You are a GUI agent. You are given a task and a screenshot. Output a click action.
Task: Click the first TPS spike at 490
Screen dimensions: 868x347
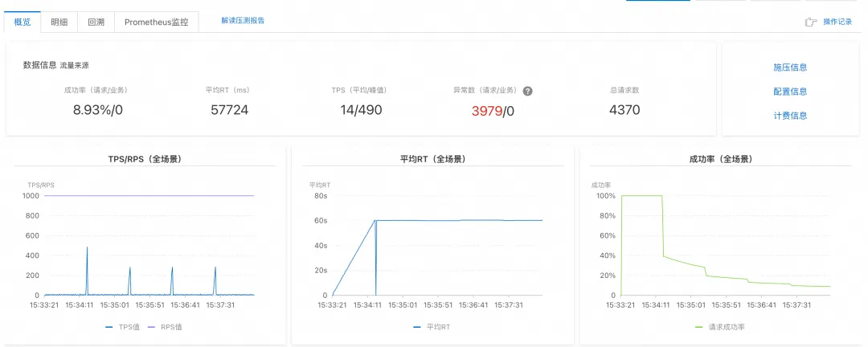[87, 249]
